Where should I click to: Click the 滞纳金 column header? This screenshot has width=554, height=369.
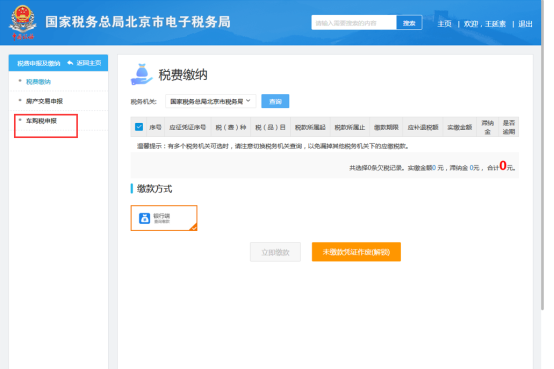(x=488, y=127)
